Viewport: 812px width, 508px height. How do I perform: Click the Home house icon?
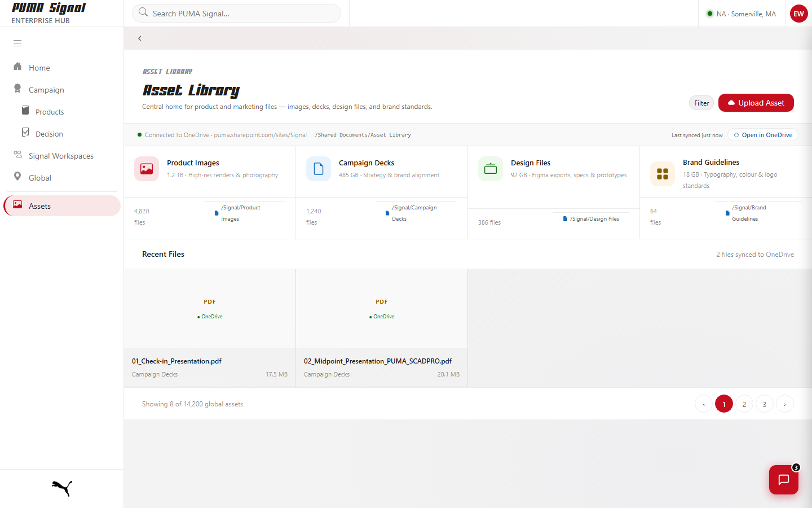(17, 67)
